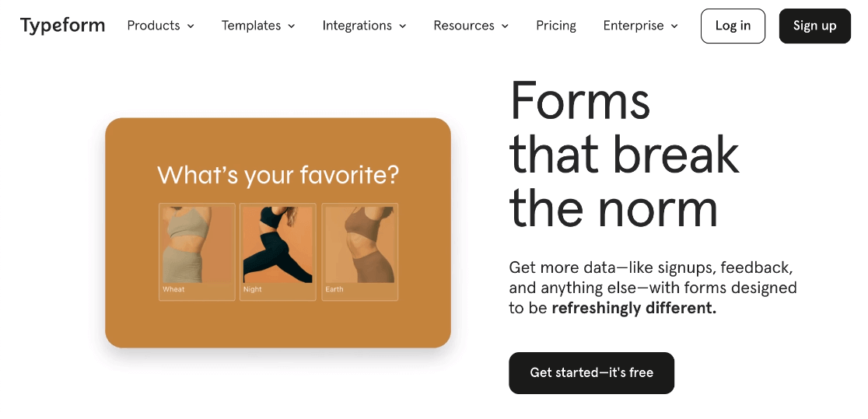Click the Enterprise chevron arrow
This screenshot has height=419, width=868.
coord(674,26)
